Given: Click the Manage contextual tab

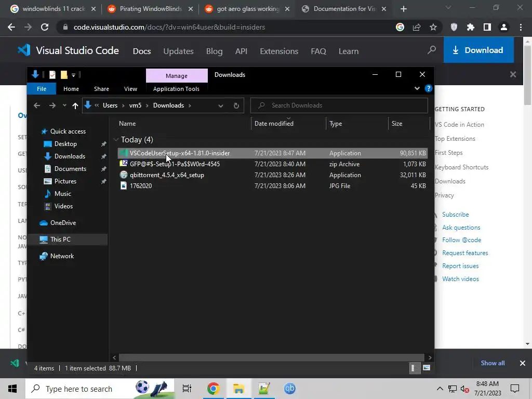Looking at the screenshot, I should (x=177, y=76).
